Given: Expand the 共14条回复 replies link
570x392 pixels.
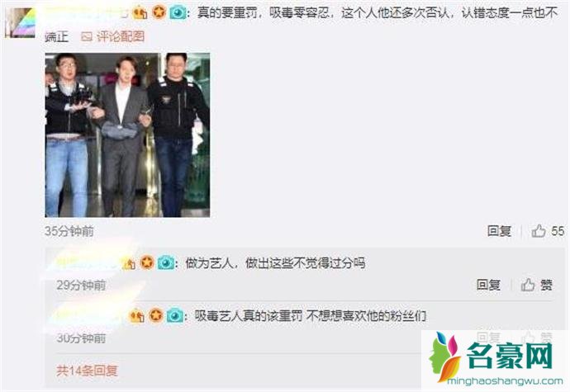Looking at the screenshot, I should tap(88, 371).
